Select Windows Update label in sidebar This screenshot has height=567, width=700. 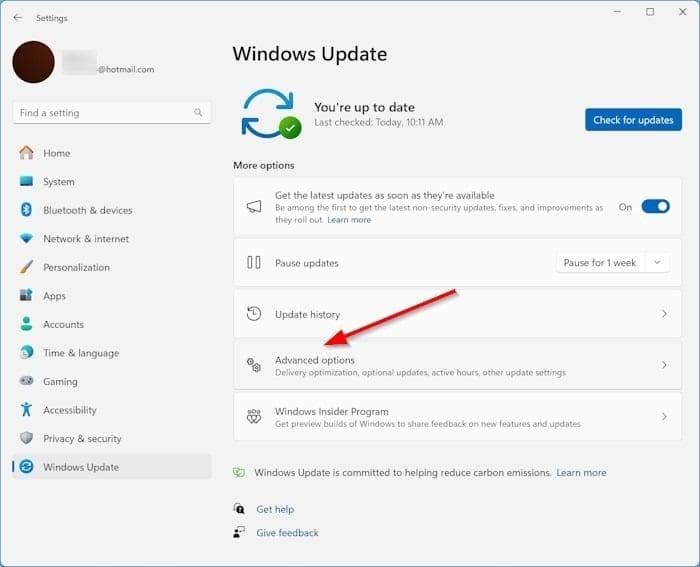point(81,467)
